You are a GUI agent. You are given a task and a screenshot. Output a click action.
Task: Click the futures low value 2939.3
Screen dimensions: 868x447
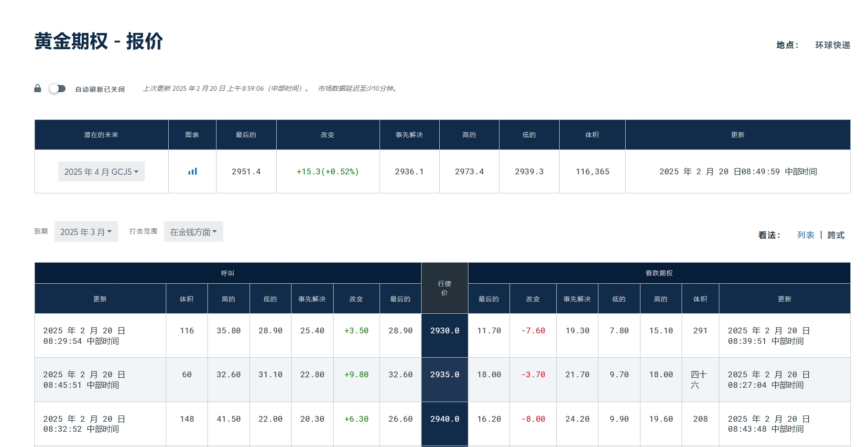(529, 171)
